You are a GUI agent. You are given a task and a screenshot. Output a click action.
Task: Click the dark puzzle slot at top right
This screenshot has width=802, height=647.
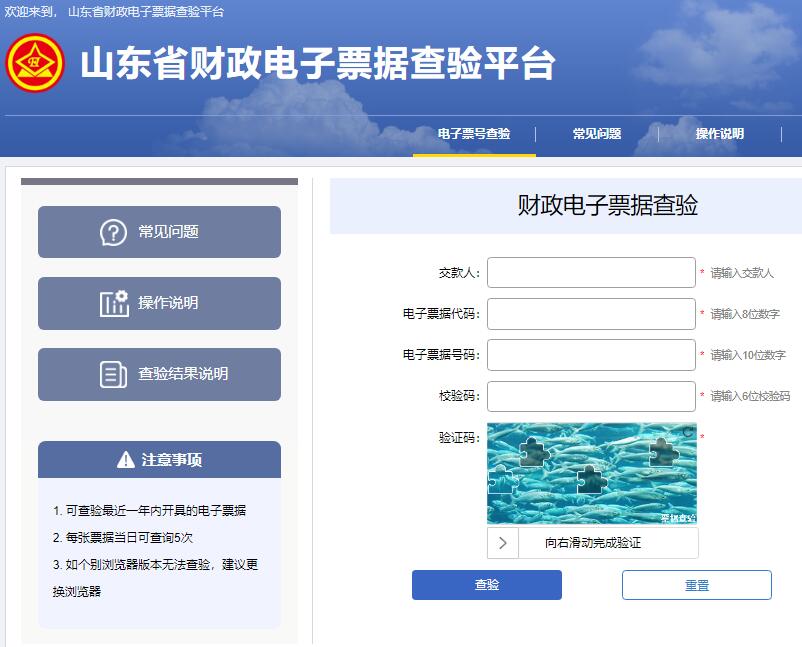(663, 452)
